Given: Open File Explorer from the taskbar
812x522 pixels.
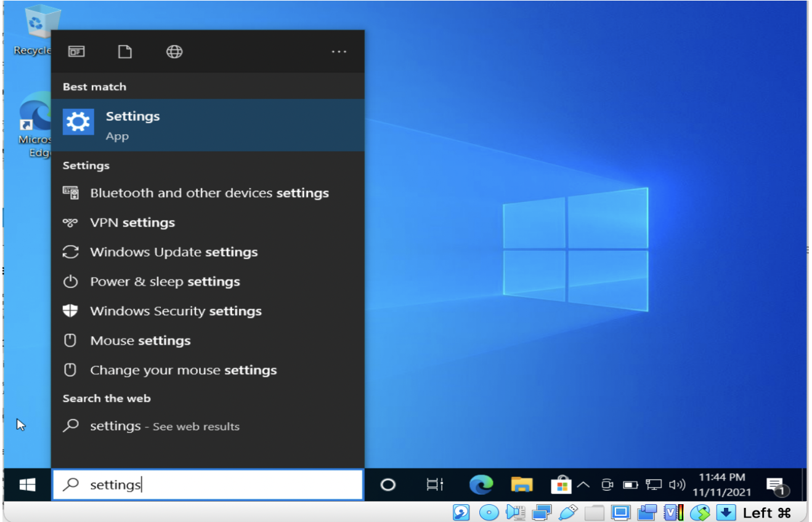Looking at the screenshot, I should pos(522,484).
